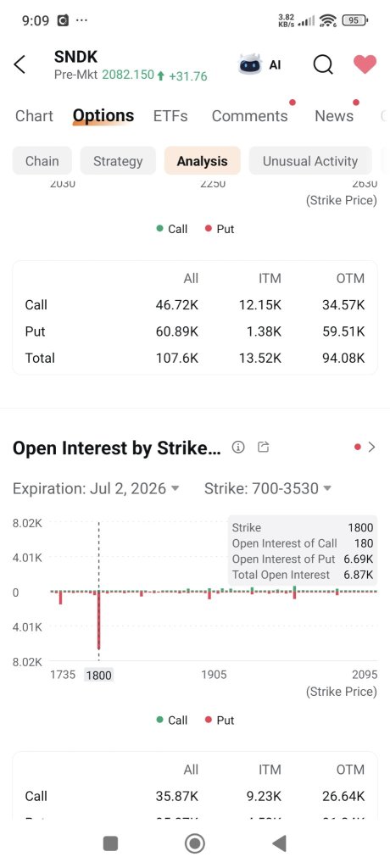Switch to the Chart tab
Image resolution: width=390 pixels, height=868 pixels.
[35, 115]
